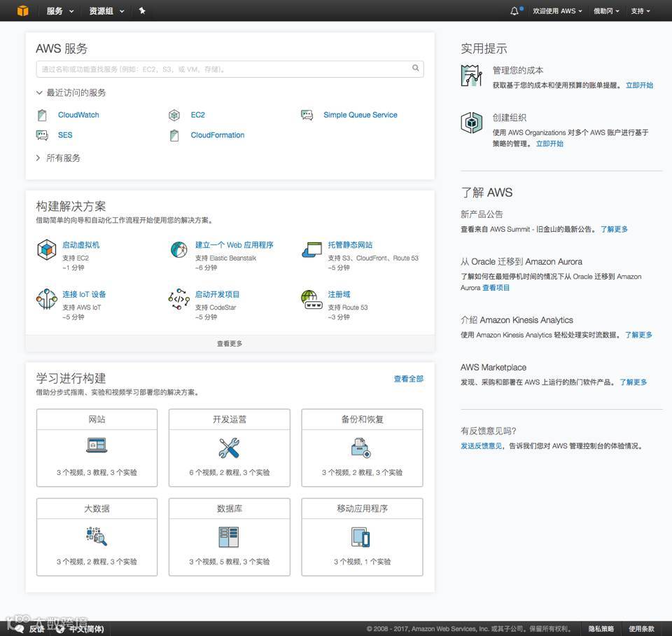Click the 数据库 card header
Image resolution: width=672 pixels, height=636 pixels.
(230, 509)
